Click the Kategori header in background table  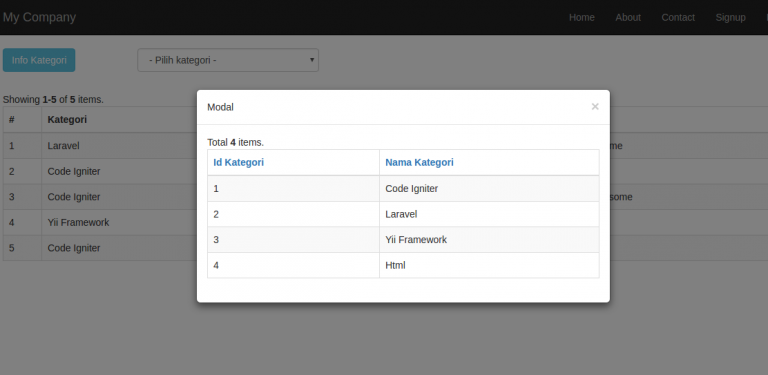(67, 119)
